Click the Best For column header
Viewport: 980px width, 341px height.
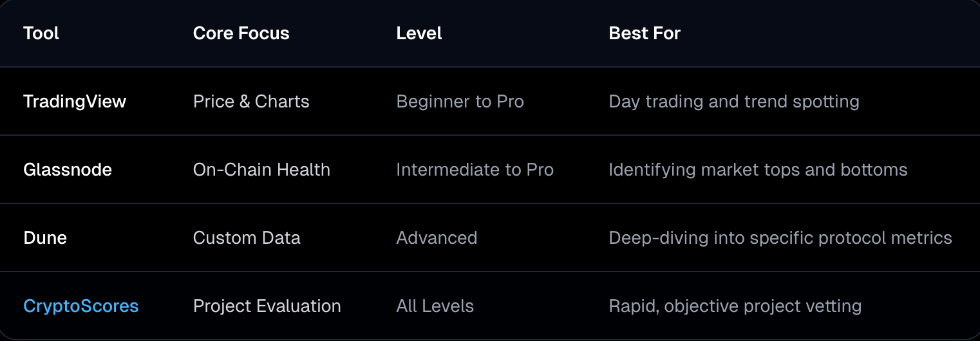[645, 33]
